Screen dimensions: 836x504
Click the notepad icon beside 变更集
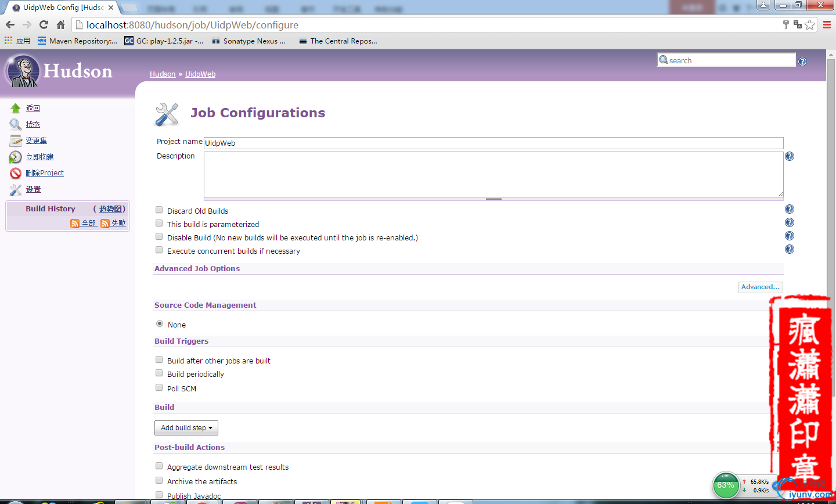coord(16,141)
